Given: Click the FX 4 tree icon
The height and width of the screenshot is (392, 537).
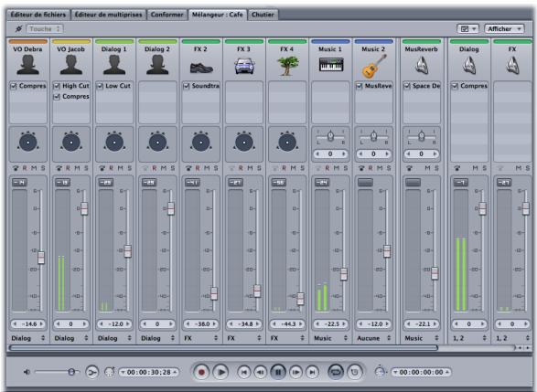Looking at the screenshot, I should click(x=287, y=66).
